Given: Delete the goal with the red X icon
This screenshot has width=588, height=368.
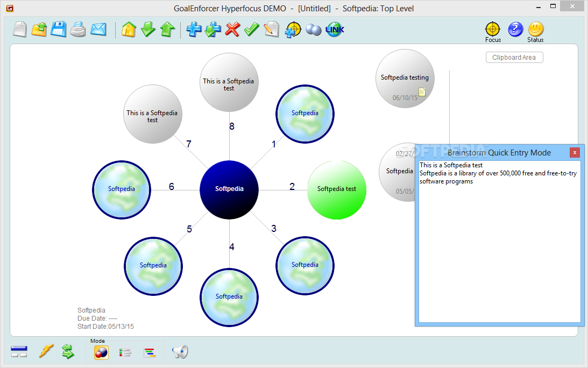Looking at the screenshot, I should (x=232, y=29).
